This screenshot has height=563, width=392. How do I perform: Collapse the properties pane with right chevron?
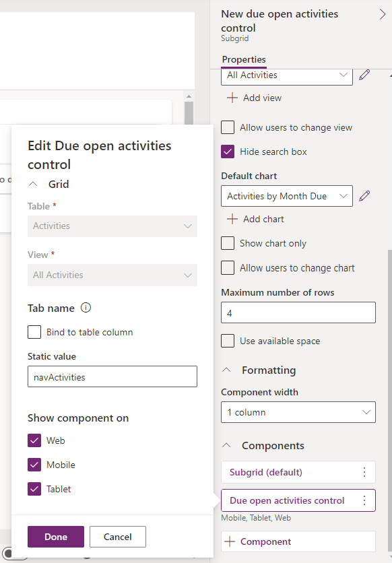tap(383, 14)
